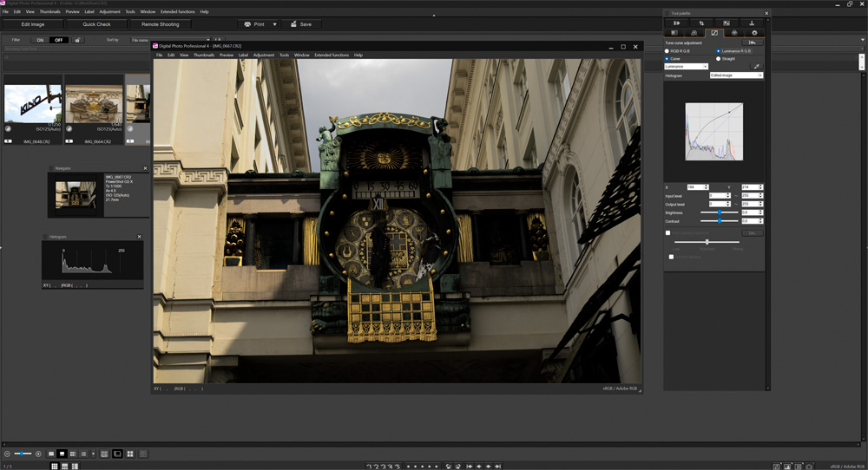Reset tone curve adjustment with undo arrow
Image resolution: width=868 pixels, height=470 pixels.
pyautogui.click(x=753, y=42)
